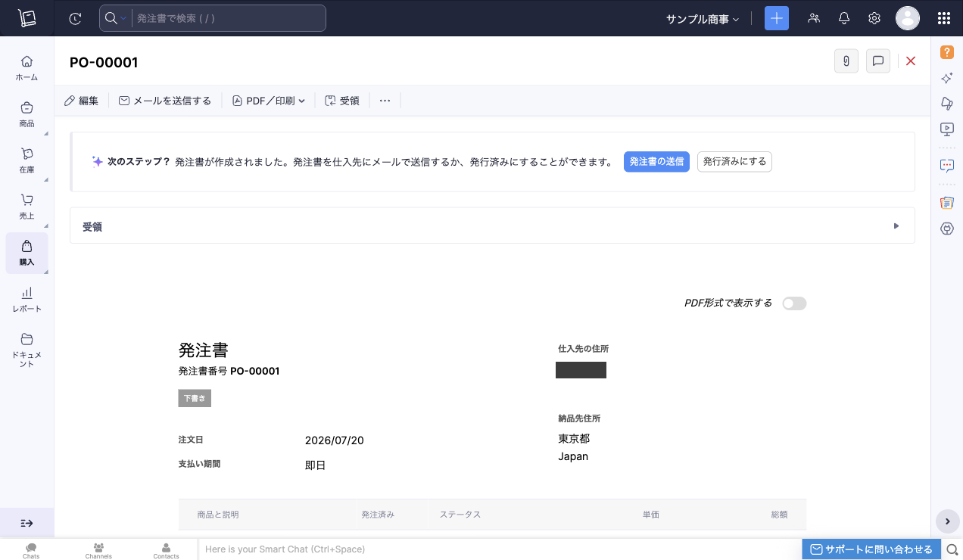The image size is (963, 560).
Task: Open Channels in the bottom bar
Action: [x=98, y=550]
